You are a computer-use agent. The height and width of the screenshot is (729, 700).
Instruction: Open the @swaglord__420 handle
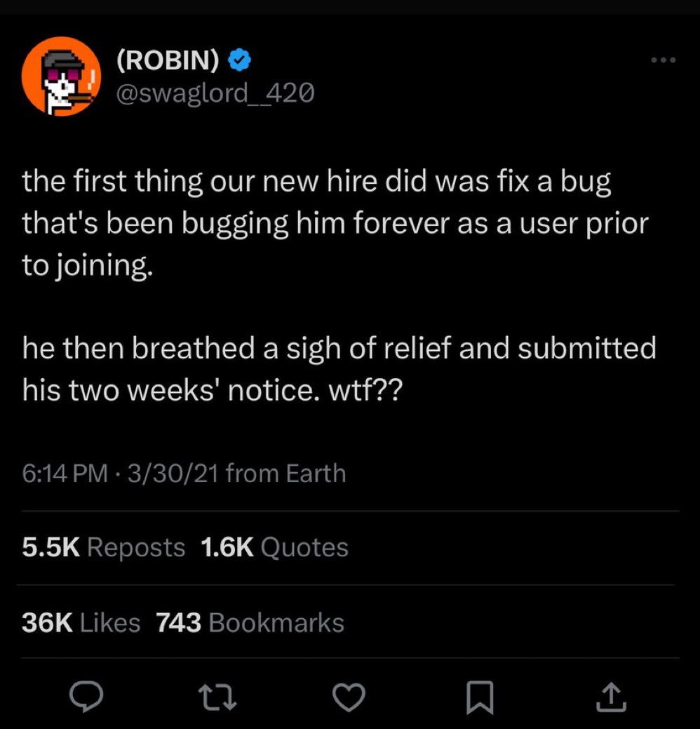[x=215, y=91]
